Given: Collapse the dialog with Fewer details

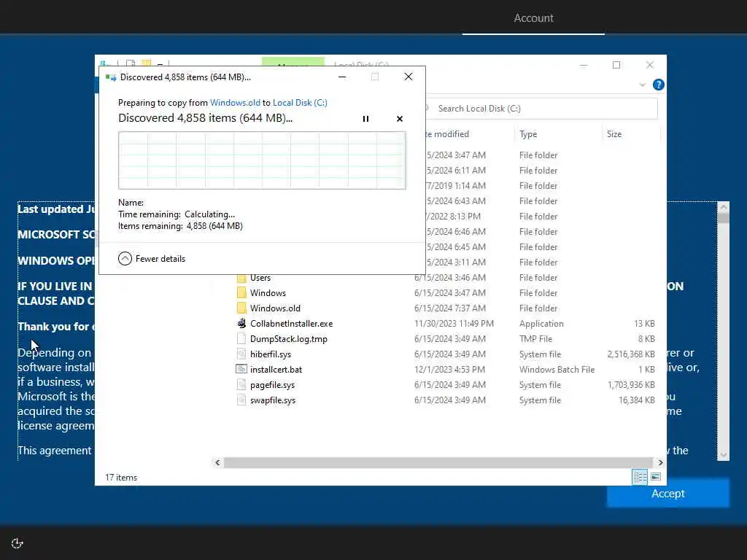Looking at the screenshot, I should pos(152,259).
